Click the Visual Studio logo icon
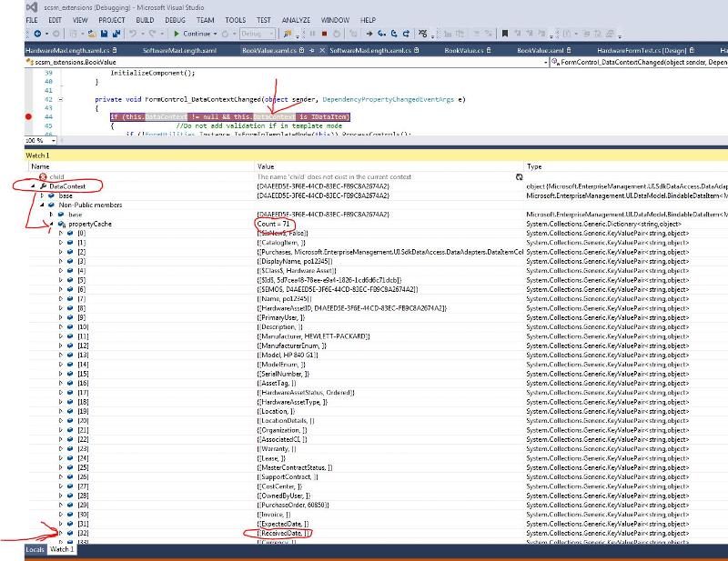 [x=32, y=7]
